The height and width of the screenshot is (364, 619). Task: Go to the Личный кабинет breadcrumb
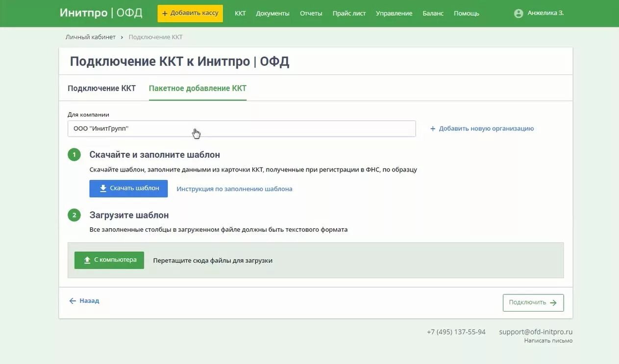point(91,37)
